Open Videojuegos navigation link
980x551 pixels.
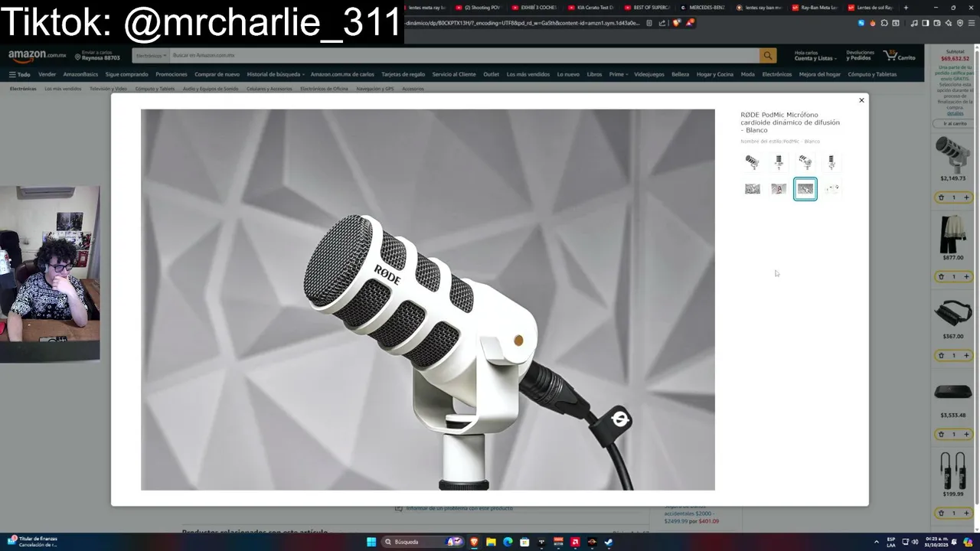coord(649,74)
